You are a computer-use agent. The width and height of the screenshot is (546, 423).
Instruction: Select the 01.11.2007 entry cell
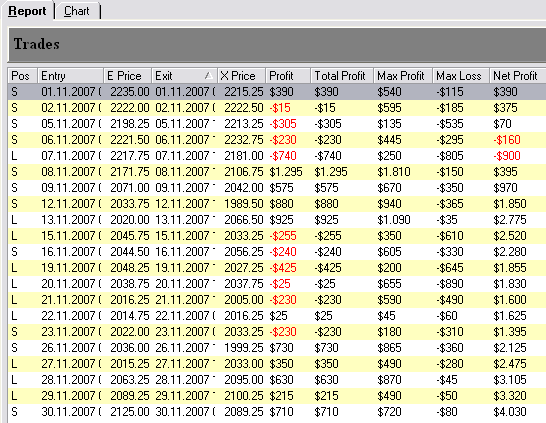tap(71, 92)
